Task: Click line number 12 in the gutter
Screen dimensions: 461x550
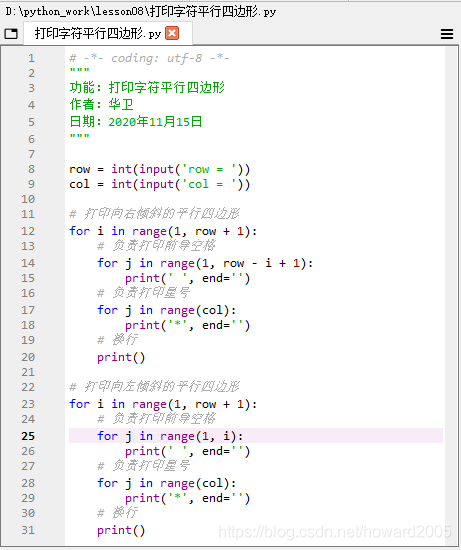Action: 28,231
